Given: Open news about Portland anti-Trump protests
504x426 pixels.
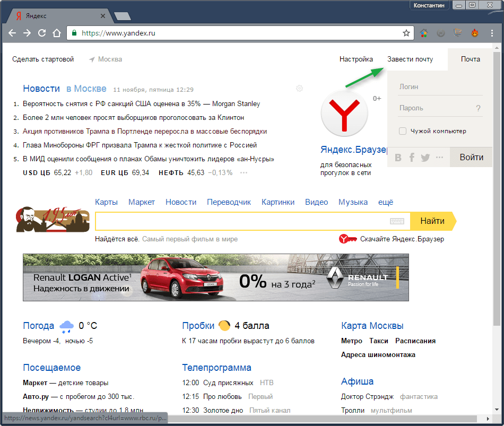Looking at the screenshot, I should [145, 132].
